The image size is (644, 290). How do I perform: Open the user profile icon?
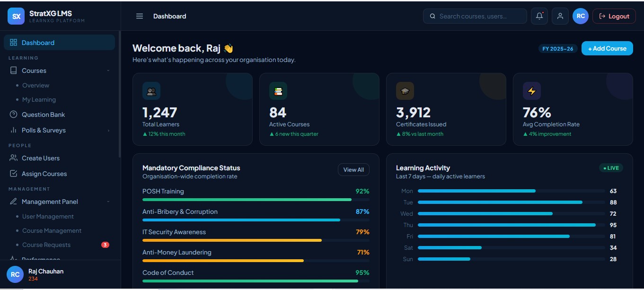560,16
